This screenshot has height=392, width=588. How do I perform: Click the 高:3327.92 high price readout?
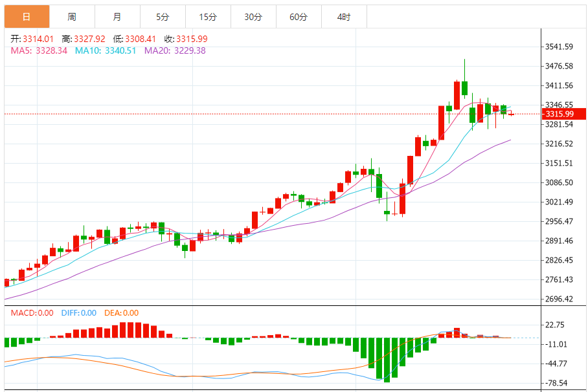click(84, 39)
